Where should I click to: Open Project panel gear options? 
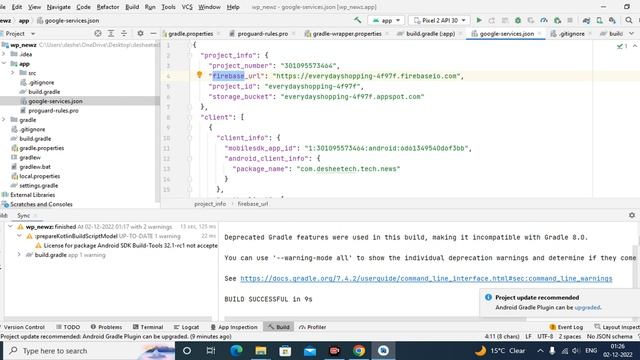tap(140, 33)
